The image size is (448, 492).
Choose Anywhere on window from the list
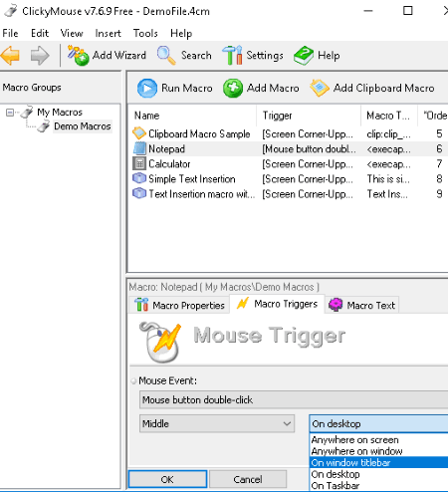tap(378, 451)
